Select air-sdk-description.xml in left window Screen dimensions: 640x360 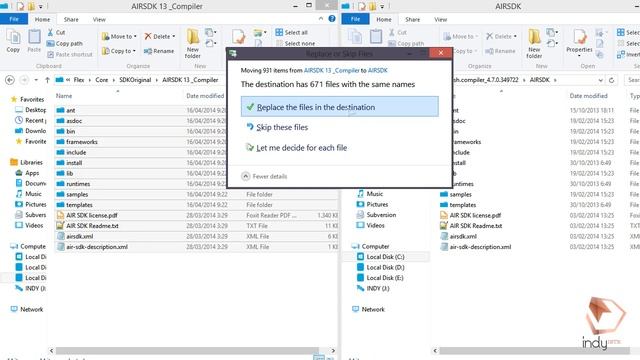point(97,247)
